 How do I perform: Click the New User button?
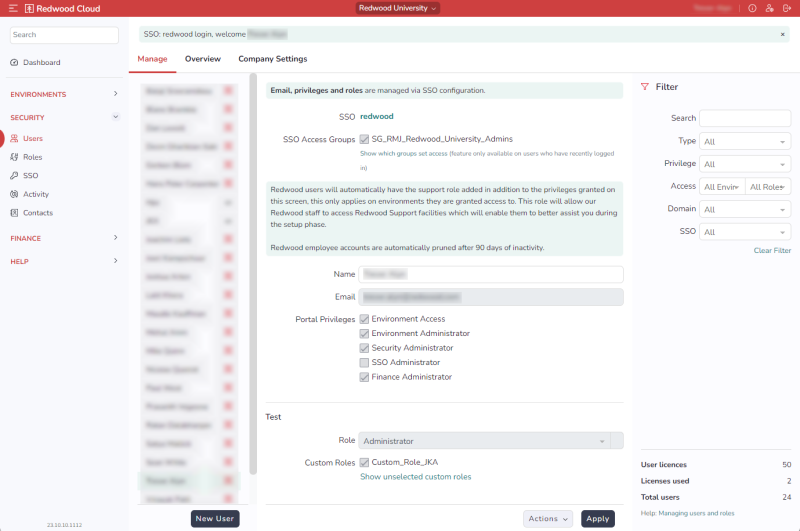click(215, 518)
